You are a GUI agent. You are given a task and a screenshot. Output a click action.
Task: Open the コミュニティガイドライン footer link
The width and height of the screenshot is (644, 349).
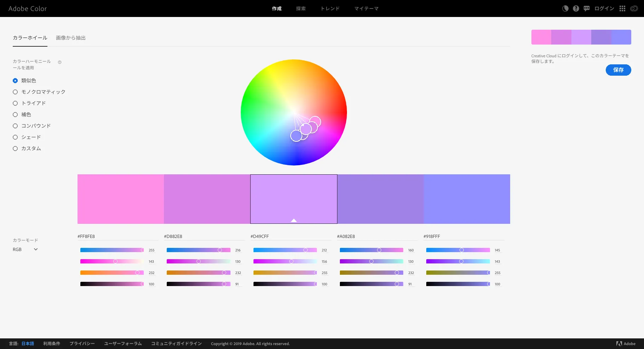(176, 344)
